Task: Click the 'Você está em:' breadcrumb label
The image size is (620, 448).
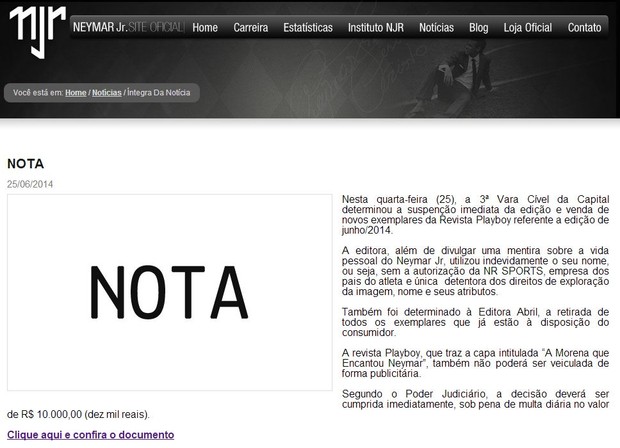Action: 38,92
